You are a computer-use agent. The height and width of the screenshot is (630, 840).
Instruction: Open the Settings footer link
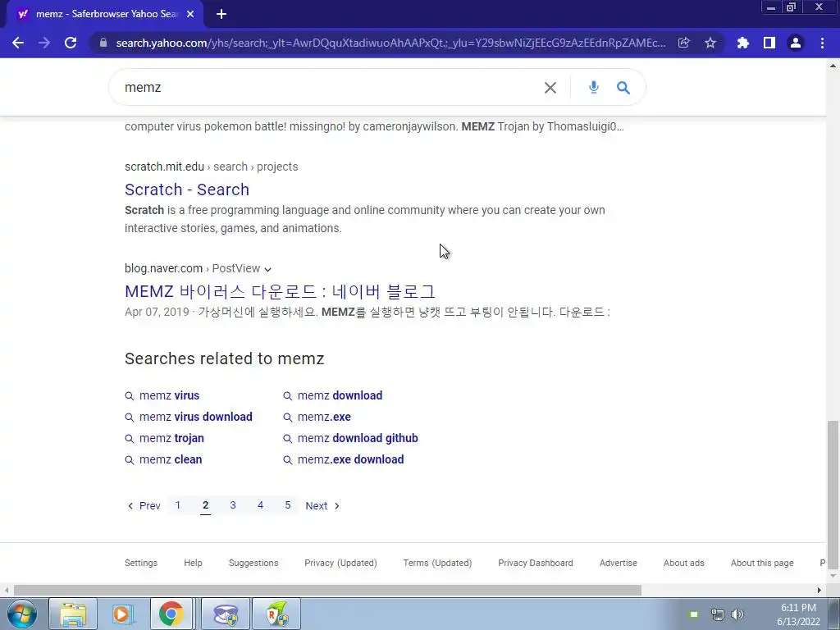click(141, 563)
